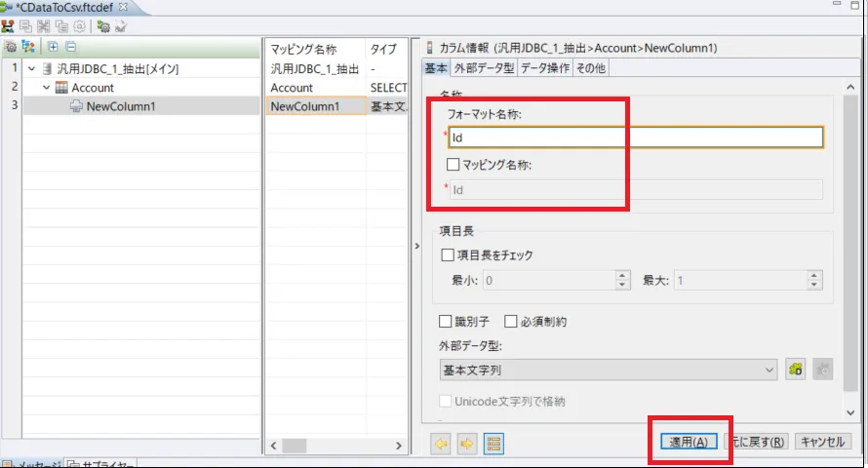Click the left yellow arrow icon

click(x=441, y=444)
